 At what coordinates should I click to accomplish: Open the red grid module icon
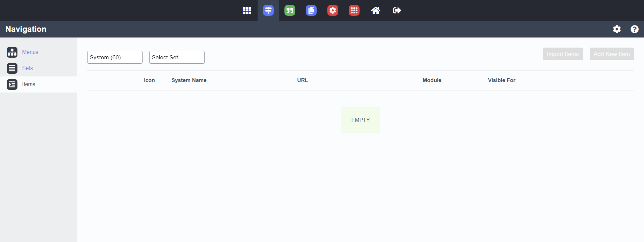354,10
